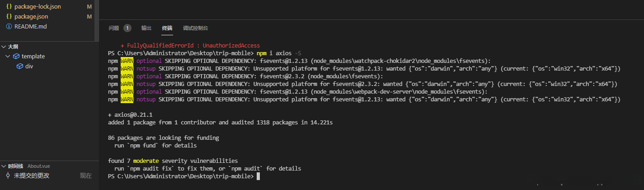Viewport: 644px width, 190px height.
Task: Collapse the template node chevron
Action: tap(8, 57)
